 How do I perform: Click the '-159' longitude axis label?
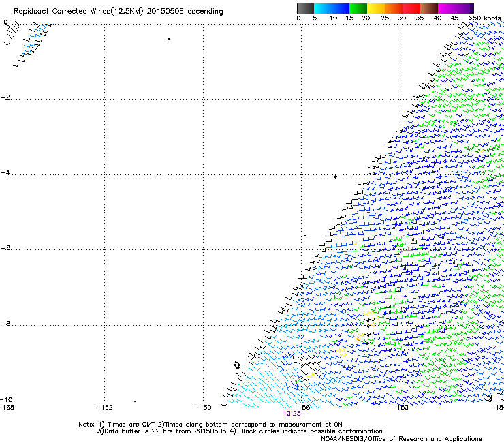[203, 408]
